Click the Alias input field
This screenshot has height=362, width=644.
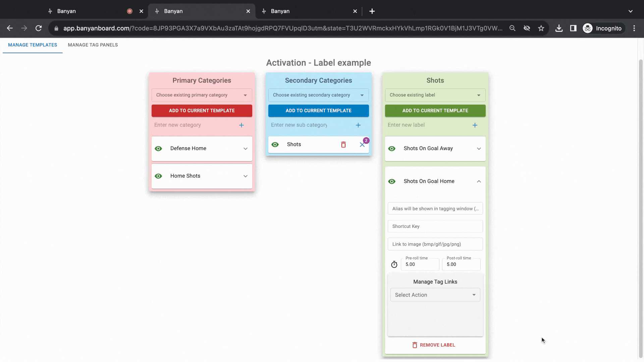click(x=435, y=208)
